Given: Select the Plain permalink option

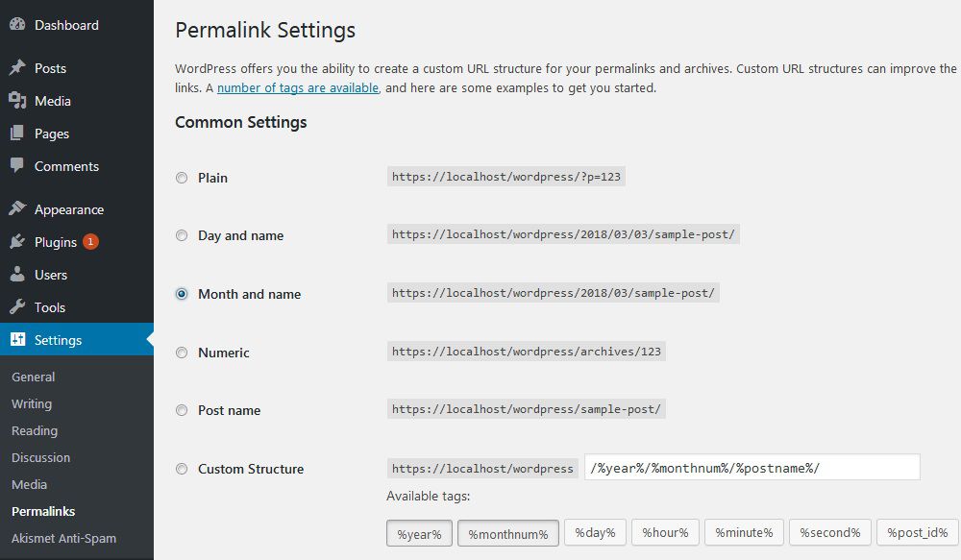Looking at the screenshot, I should click(x=182, y=178).
